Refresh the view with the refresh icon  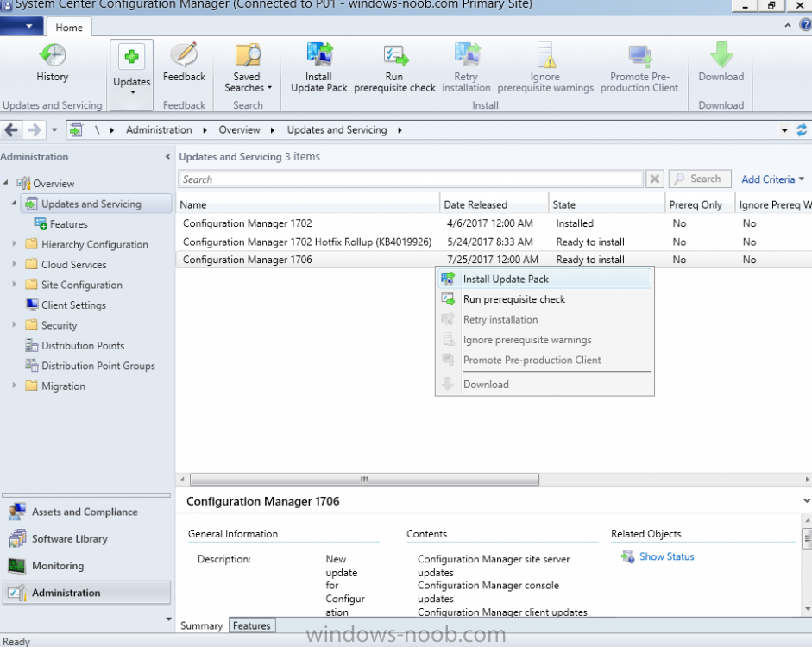(802, 130)
